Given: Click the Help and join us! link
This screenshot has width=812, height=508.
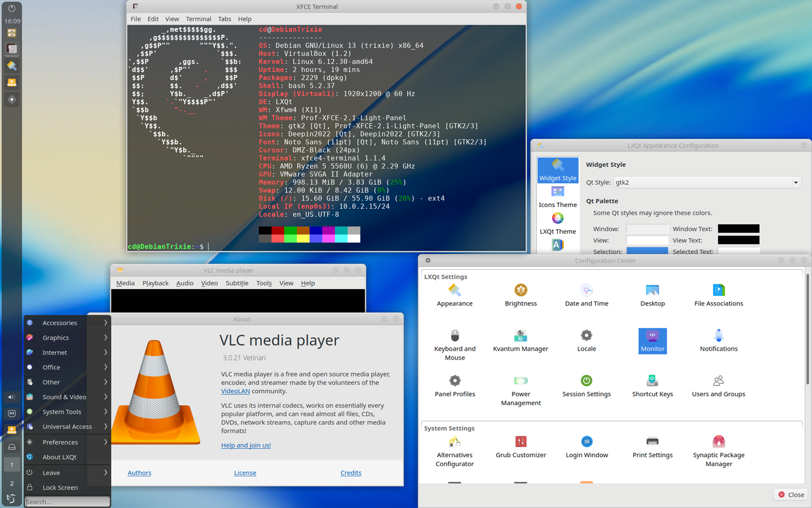Looking at the screenshot, I should (x=246, y=445).
